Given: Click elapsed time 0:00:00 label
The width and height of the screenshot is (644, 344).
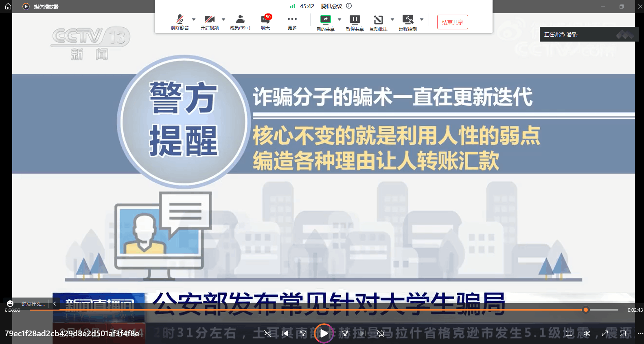Looking at the screenshot, I should [13, 310].
